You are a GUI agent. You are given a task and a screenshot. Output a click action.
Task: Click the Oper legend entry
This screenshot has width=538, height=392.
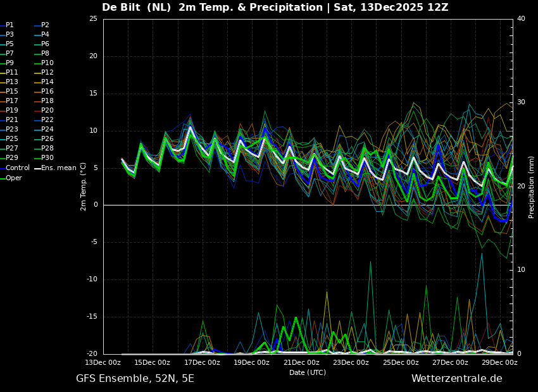coord(14,178)
